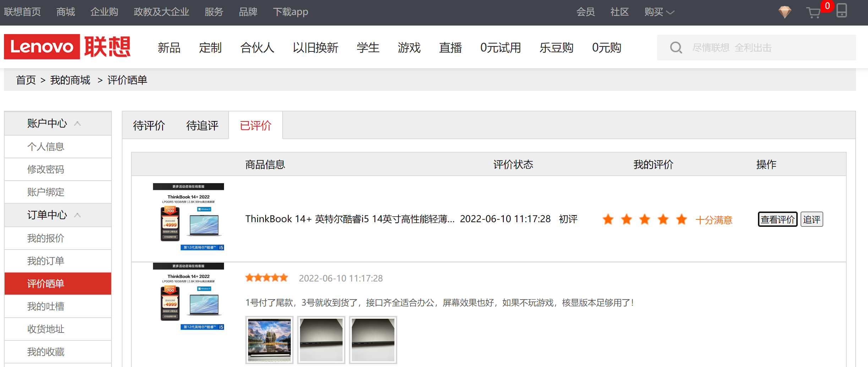
Task: Focus the search box 尽情联想 全利出击
Action: [x=756, y=48]
